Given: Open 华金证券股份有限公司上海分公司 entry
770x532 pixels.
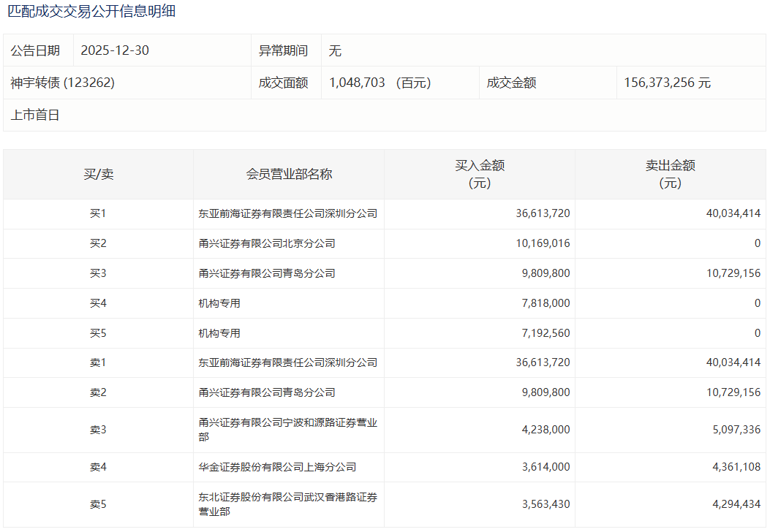Looking at the screenshot, I should [277, 467].
